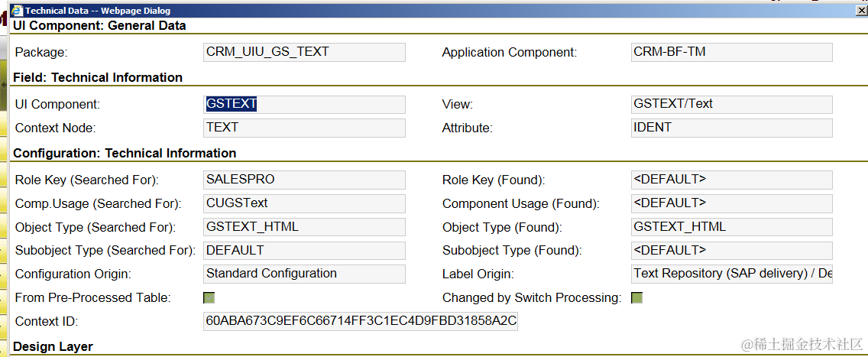This screenshot has height=357, width=868.
Task: Click the 'Configuration Origin:' label
Action: click(73, 274)
